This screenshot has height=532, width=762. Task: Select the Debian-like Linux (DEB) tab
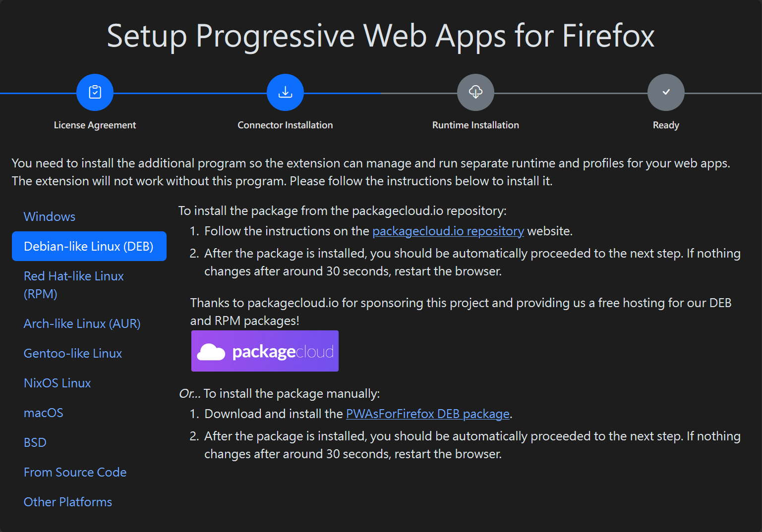pos(89,246)
